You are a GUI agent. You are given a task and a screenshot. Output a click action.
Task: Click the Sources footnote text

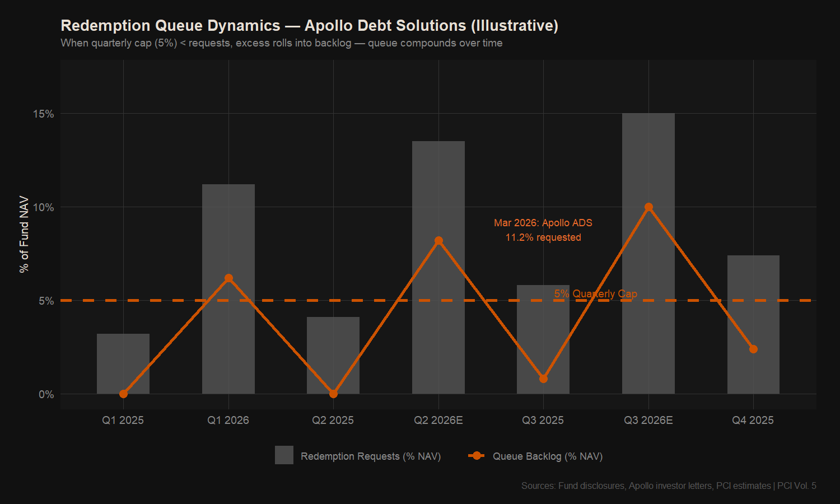coord(668,486)
